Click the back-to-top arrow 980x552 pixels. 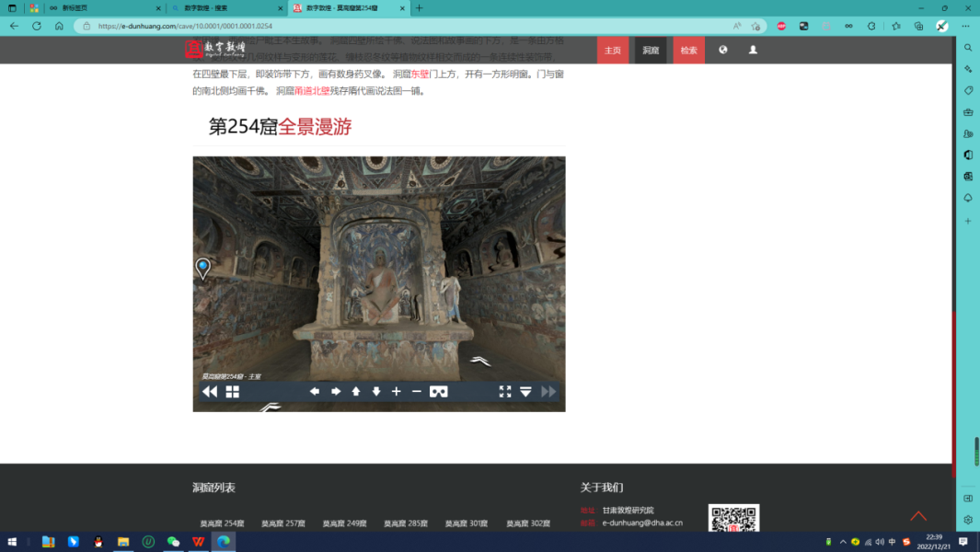(x=918, y=516)
